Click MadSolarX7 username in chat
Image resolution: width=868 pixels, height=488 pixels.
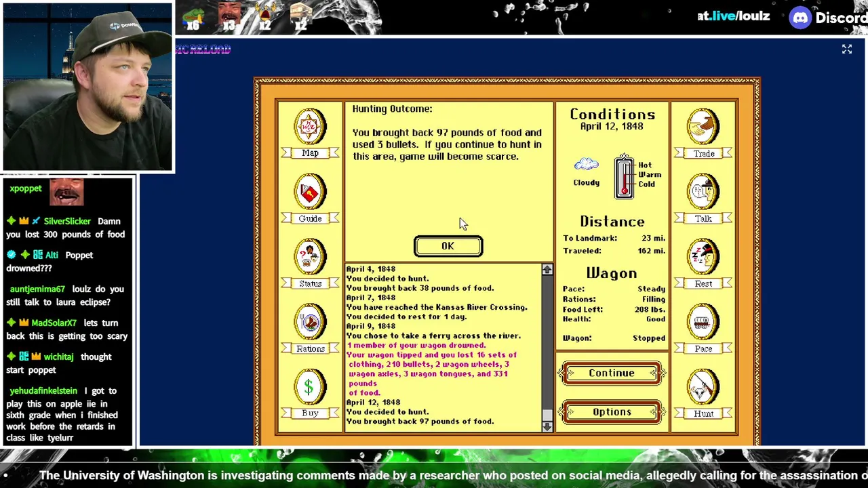click(x=54, y=323)
